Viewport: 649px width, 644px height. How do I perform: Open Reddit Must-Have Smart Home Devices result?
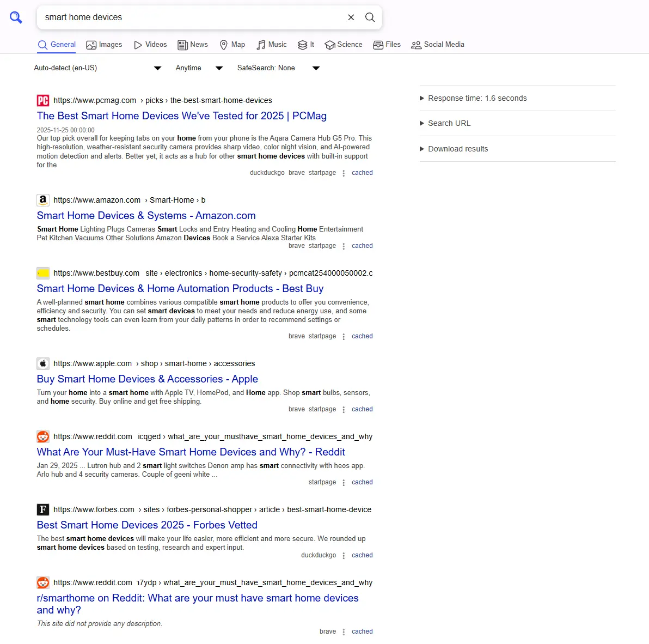click(191, 452)
